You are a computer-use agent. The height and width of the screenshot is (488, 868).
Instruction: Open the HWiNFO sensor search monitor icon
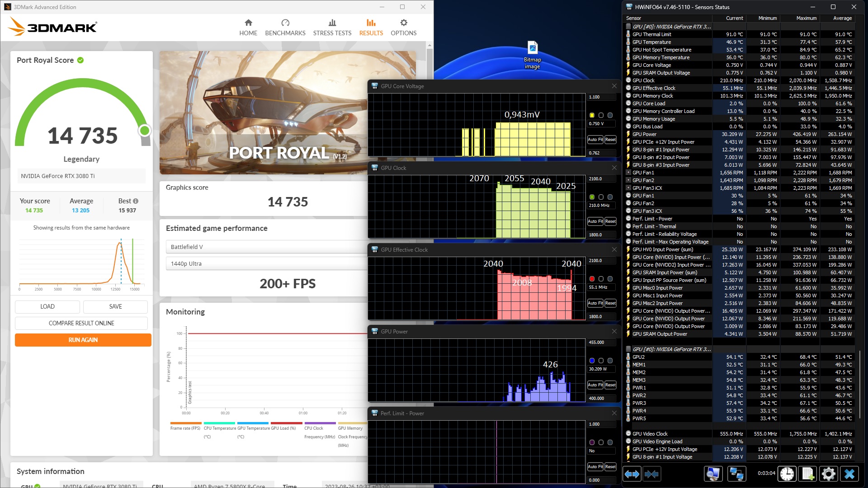click(x=713, y=474)
